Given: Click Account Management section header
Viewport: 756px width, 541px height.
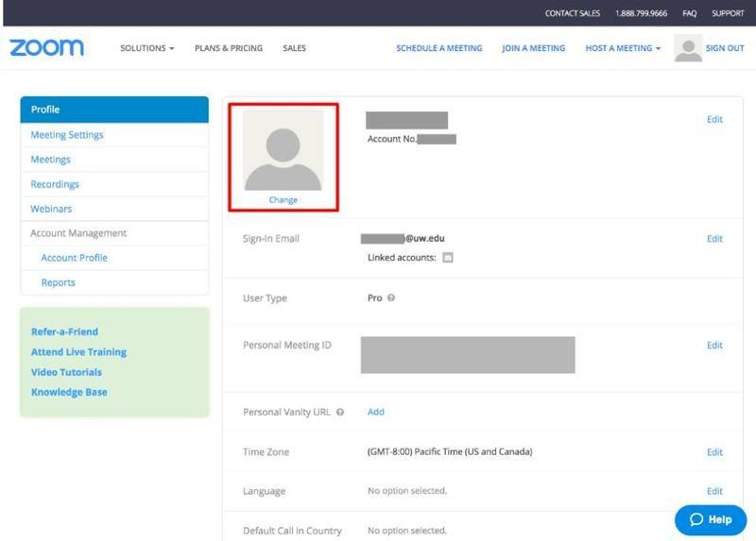Looking at the screenshot, I should tap(78, 233).
